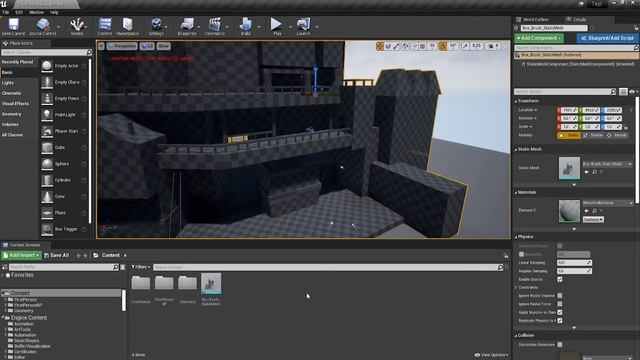Click the Blueprint/Add Script button
Viewport: 640px width, 360px height.
pyautogui.click(x=607, y=38)
